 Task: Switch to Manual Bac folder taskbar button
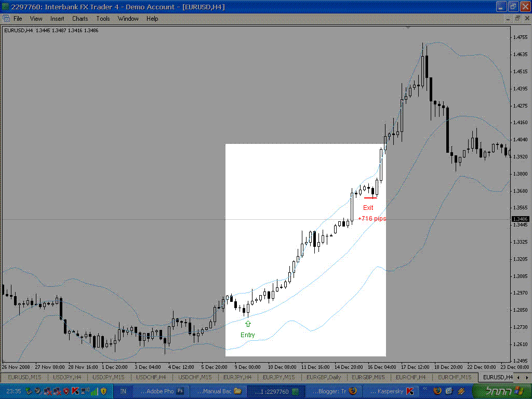(219, 391)
